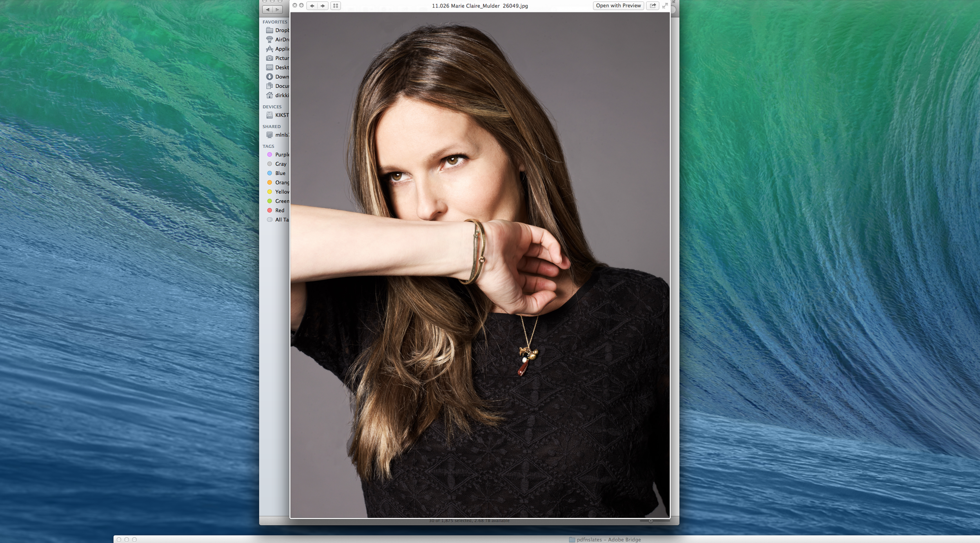Click the Quick Look image preview

tap(480, 265)
